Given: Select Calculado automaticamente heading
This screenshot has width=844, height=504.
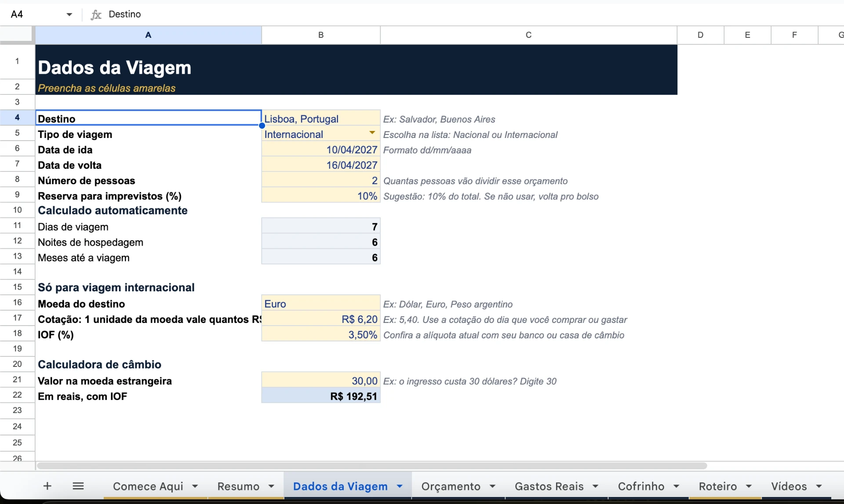Looking at the screenshot, I should (x=148, y=210).
